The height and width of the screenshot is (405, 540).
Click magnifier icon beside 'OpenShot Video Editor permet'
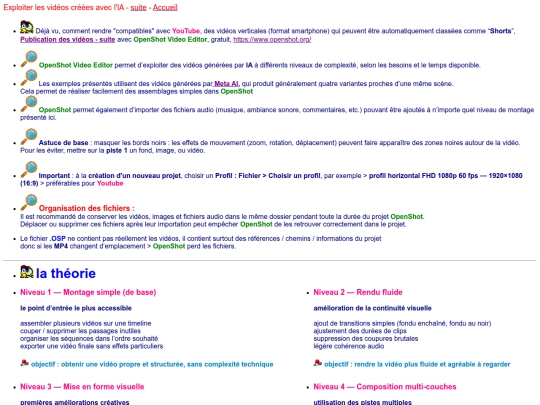click(x=29, y=59)
